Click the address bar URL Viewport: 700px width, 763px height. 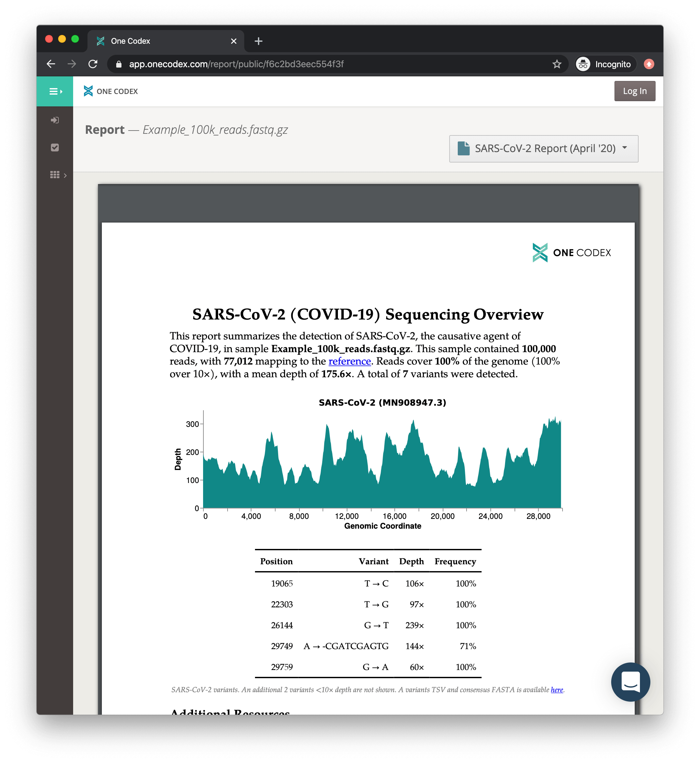pyautogui.click(x=236, y=64)
